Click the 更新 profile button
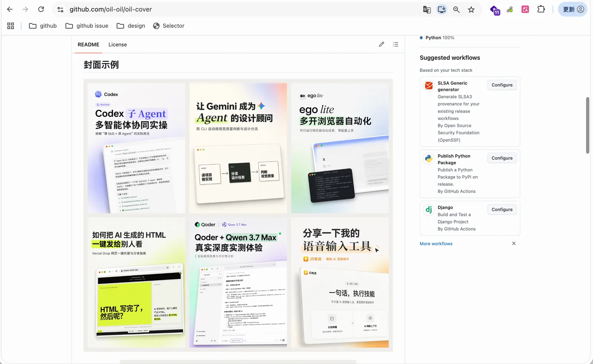 (x=573, y=9)
